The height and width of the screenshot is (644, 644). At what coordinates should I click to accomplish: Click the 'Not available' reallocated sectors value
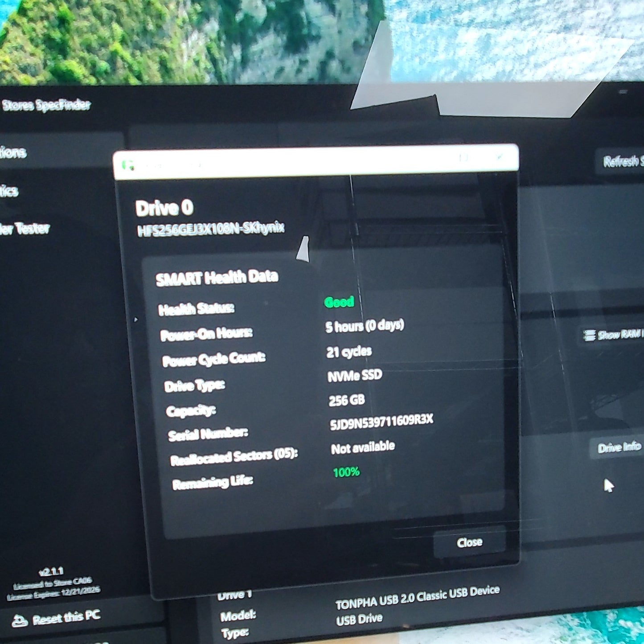[363, 447]
